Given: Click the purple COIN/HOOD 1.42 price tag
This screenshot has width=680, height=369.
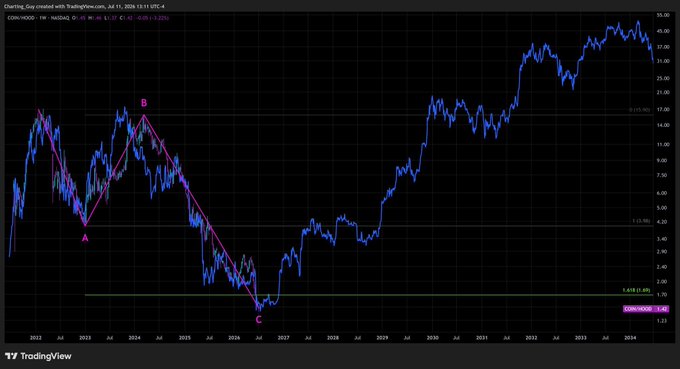Looking at the screenshot, I should (x=646, y=309).
